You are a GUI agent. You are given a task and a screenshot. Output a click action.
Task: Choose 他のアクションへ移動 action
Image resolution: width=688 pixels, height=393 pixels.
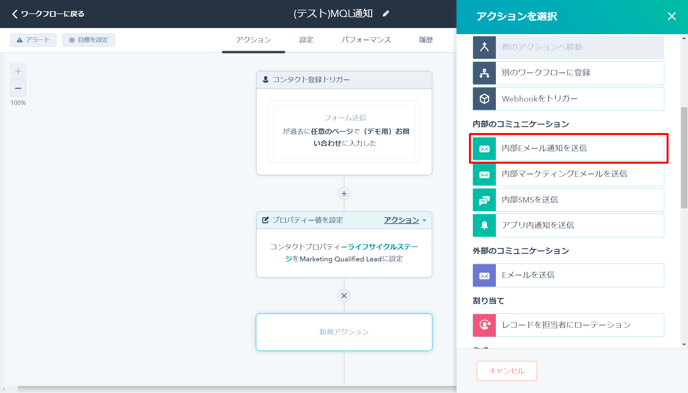coord(568,47)
